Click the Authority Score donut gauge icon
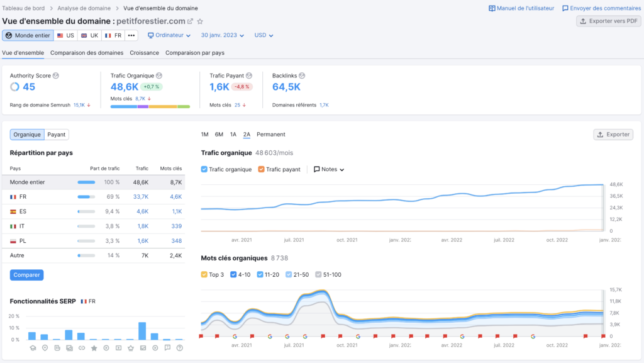Image resolution: width=644 pixels, height=363 pixels. 15,87
